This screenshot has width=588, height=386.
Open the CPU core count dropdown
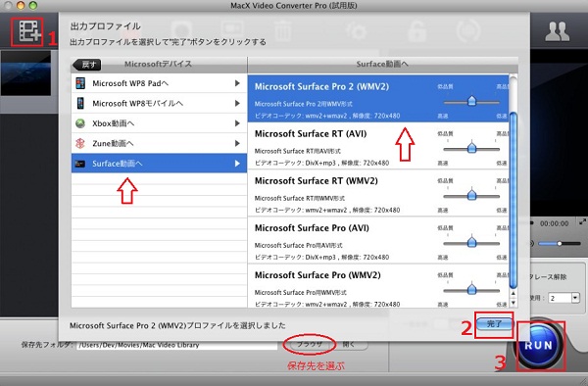tap(575, 298)
